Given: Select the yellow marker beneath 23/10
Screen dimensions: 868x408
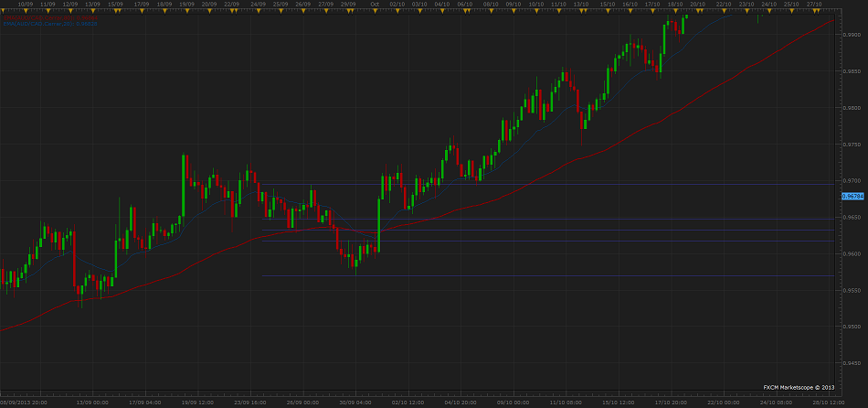Looking at the screenshot, I should 746,12.
